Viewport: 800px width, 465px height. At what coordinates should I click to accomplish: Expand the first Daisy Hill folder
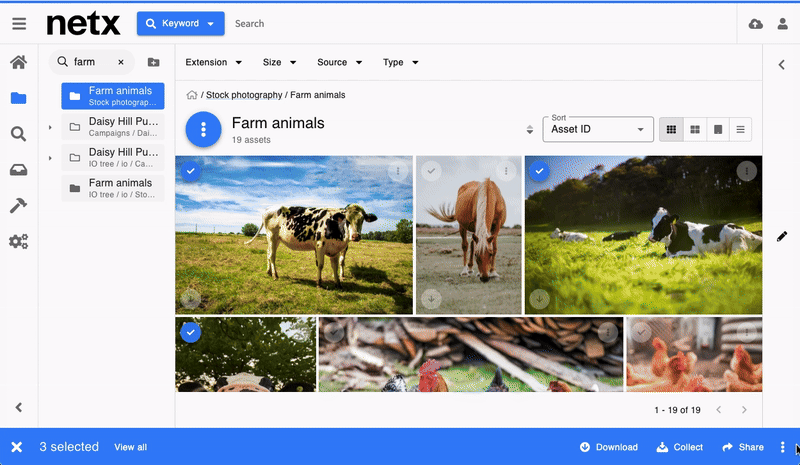pos(50,127)
